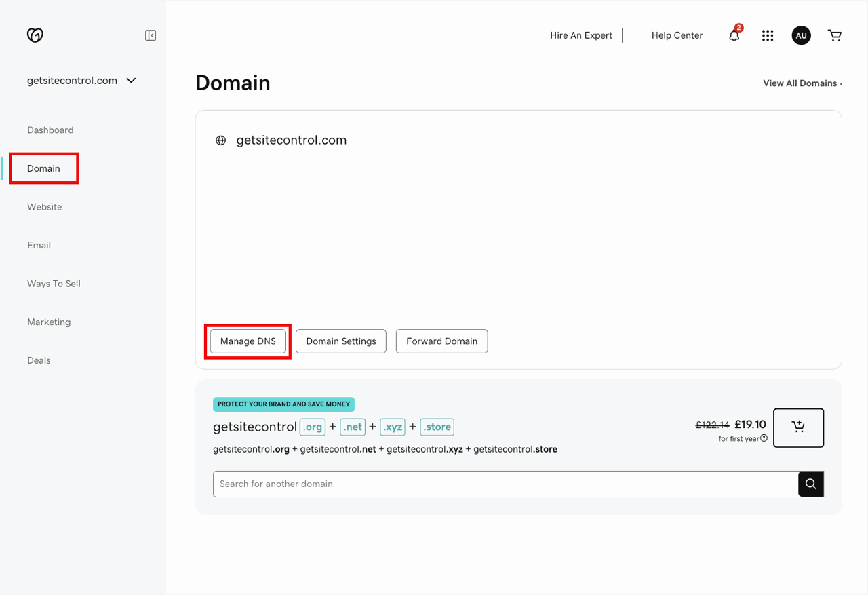
Task: Collapse the left sidebar panel
Action: 150,35
